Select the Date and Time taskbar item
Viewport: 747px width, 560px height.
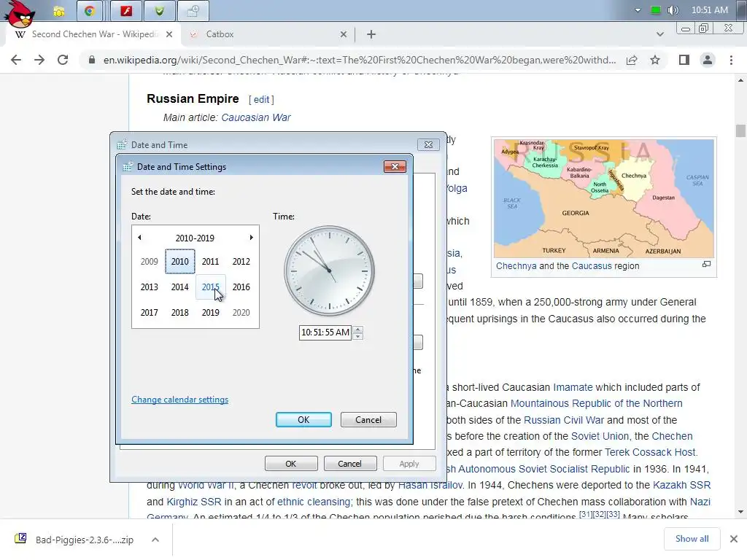193,11
